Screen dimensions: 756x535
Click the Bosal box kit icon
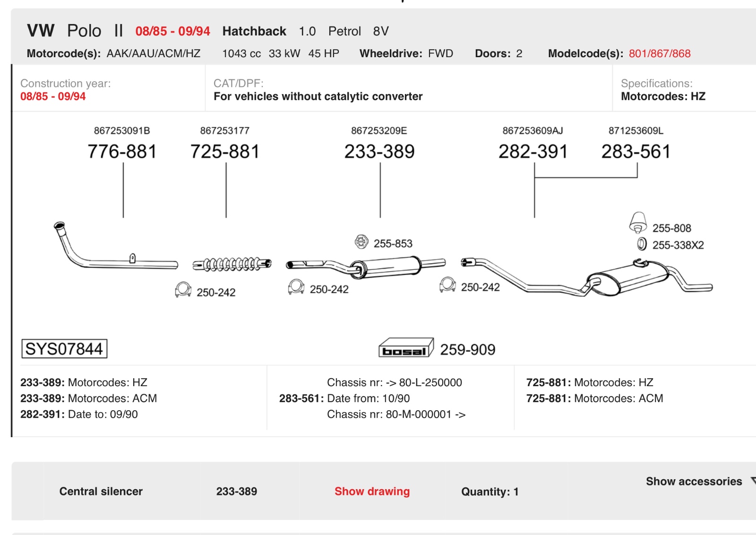tap(406, 348)
